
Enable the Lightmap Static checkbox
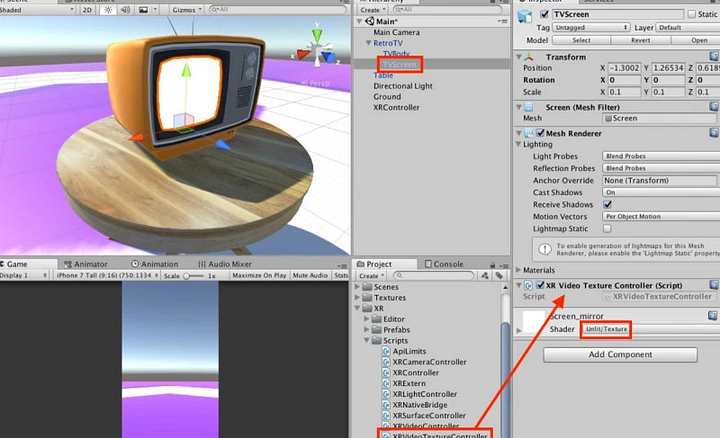coord(607,228)
